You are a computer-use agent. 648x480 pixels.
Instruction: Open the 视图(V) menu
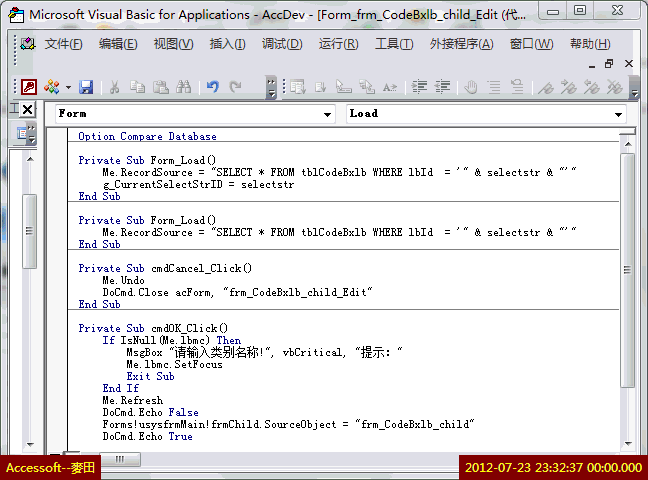coord(174,44)
